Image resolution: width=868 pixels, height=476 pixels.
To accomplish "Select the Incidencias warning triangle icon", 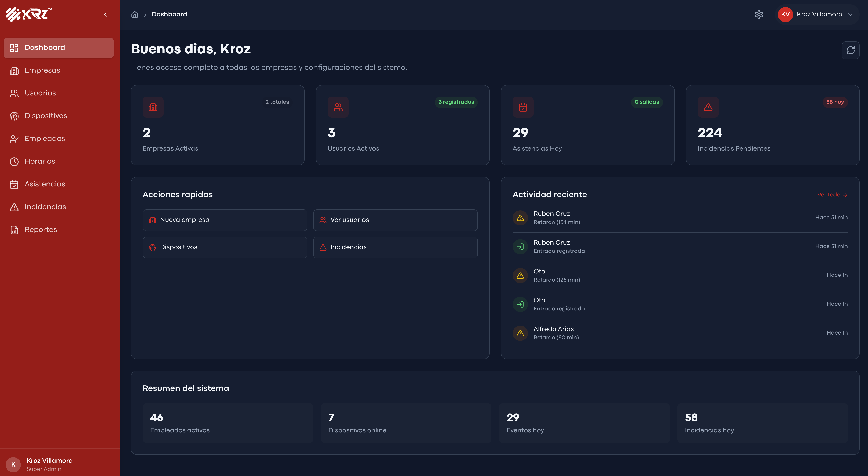I will 14,207.
